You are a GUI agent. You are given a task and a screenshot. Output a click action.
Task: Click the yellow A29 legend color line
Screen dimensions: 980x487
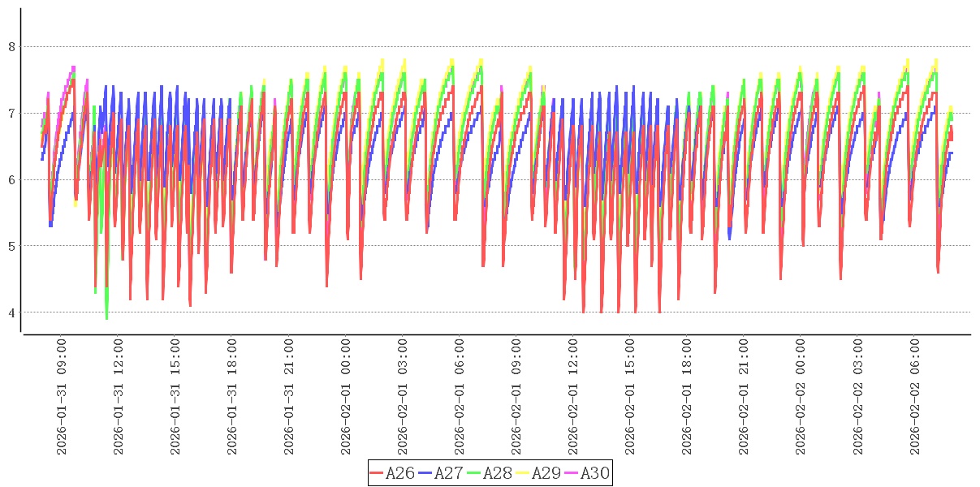coord(523,473)
